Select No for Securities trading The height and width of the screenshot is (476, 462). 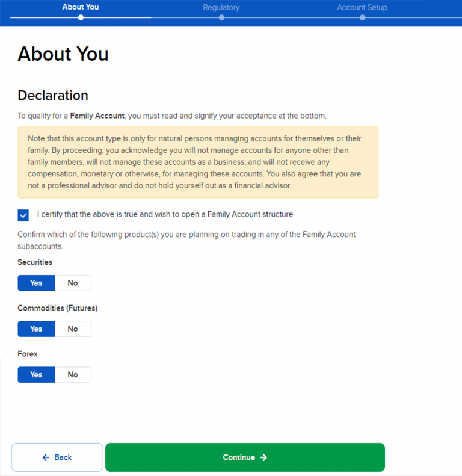[x=73, y=283]
